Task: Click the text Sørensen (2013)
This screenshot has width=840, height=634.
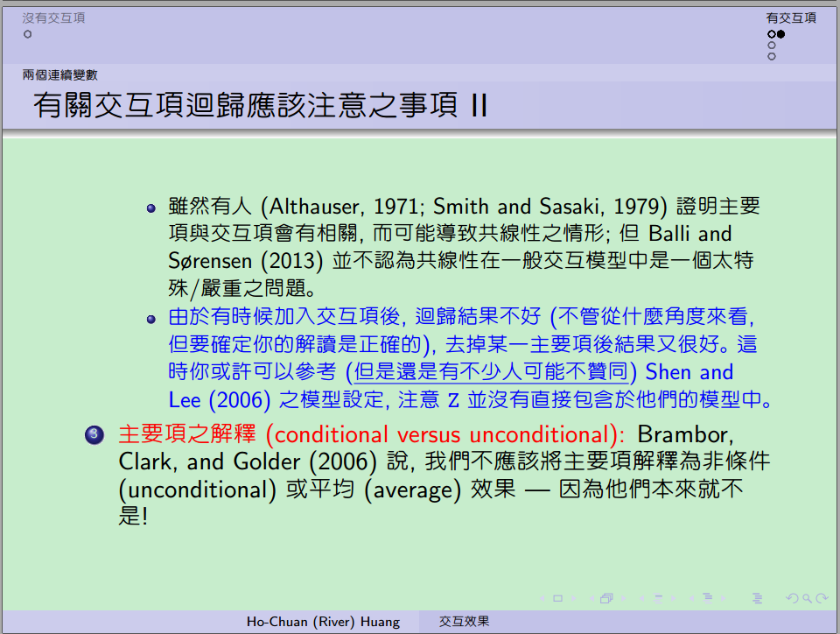Action: click(246, 261)
